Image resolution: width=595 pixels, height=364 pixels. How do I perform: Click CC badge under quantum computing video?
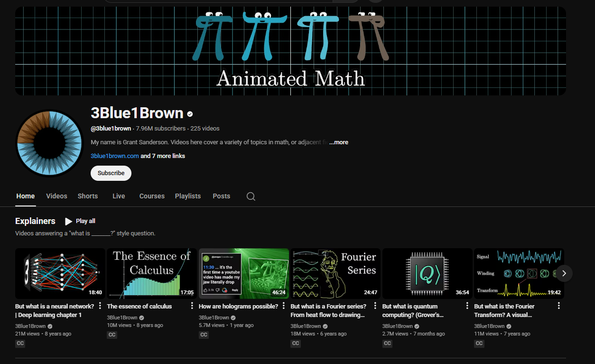click(x=387, y=343)
